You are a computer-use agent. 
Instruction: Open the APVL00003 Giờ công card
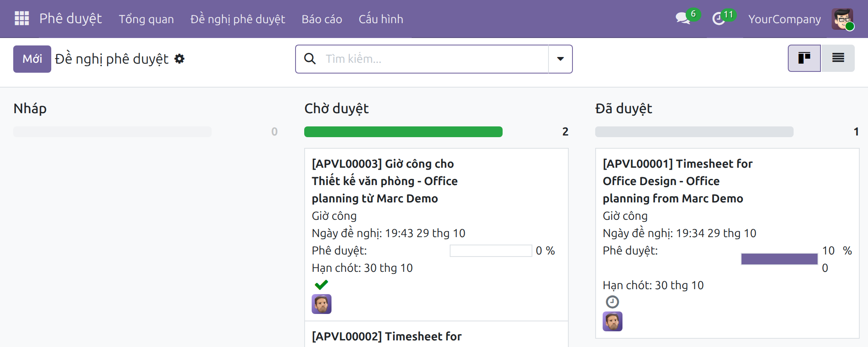436,235
